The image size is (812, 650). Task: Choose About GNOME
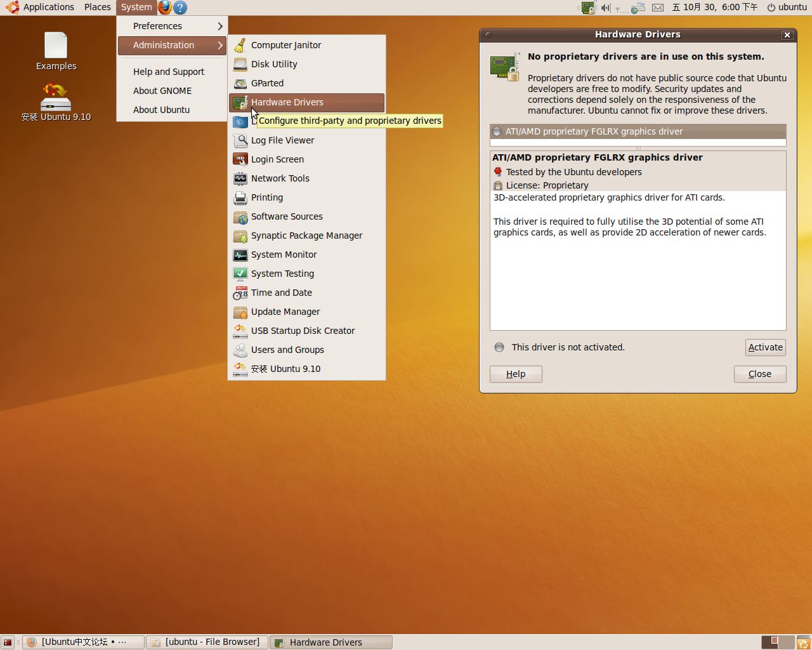[x=171, y=91]
